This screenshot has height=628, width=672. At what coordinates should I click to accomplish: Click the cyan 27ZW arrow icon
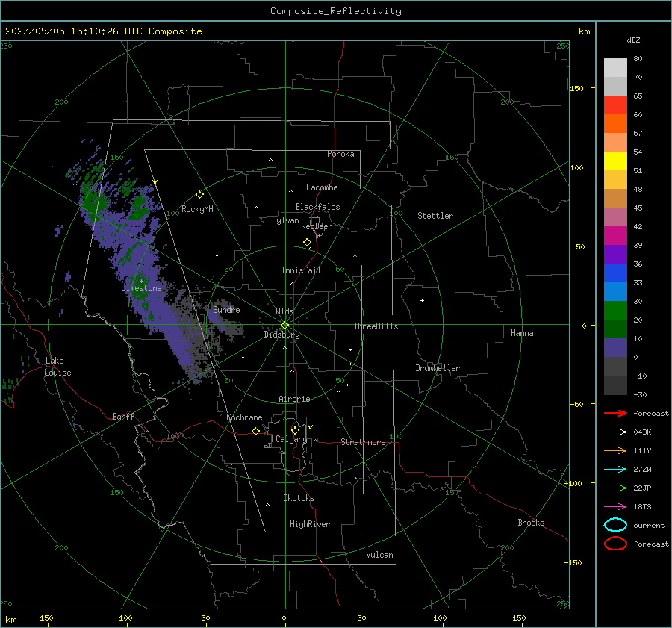[615, 470]
